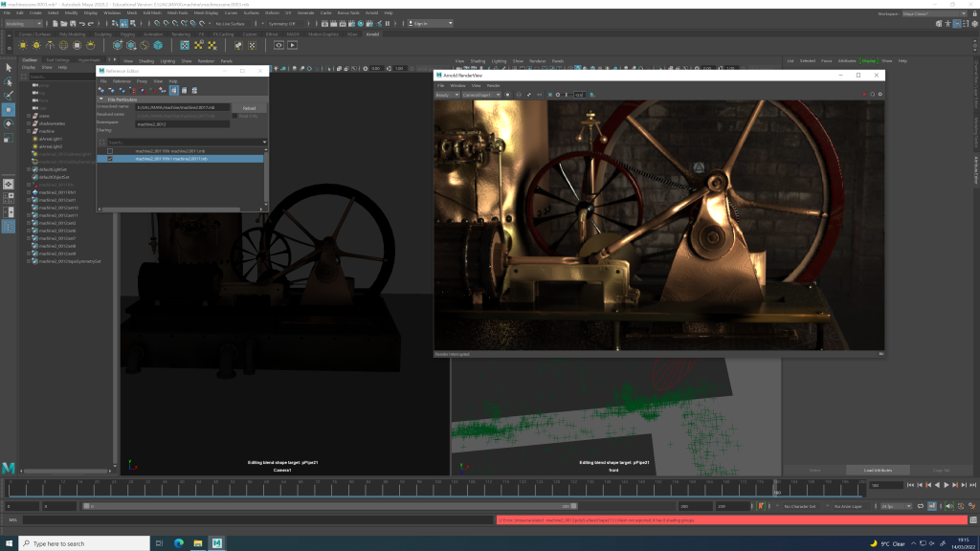
Task: Switch to the Rendering shelf tab
Action: (181, 34)
